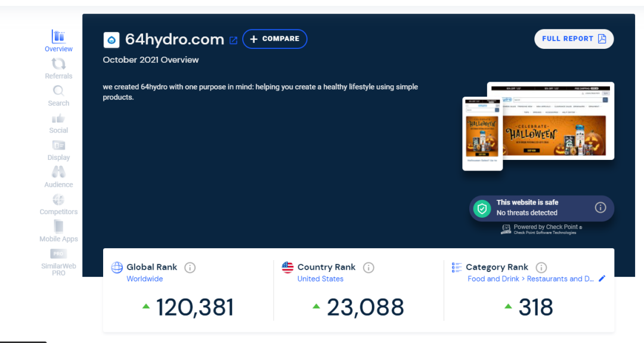This screenshot has width=644, height=343.
Task: Click global rank value 120,381
Action: pyautogui.click(x=194, y=307)
